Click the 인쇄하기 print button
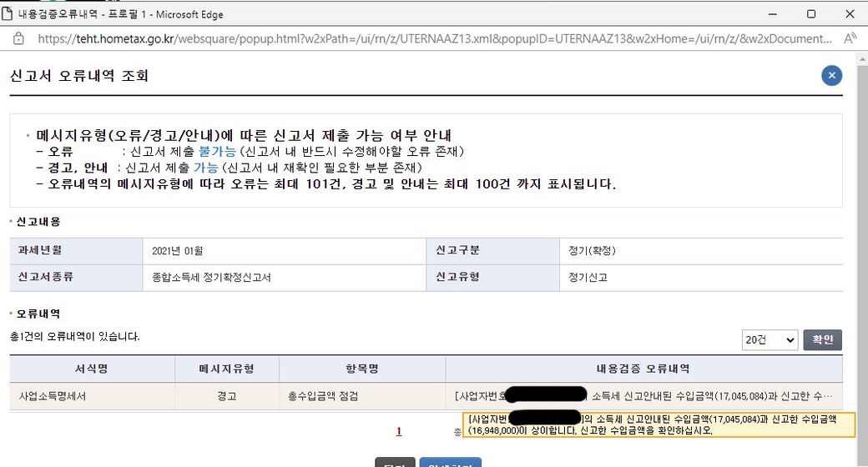The image size is (868, 467). coord(450,461)
